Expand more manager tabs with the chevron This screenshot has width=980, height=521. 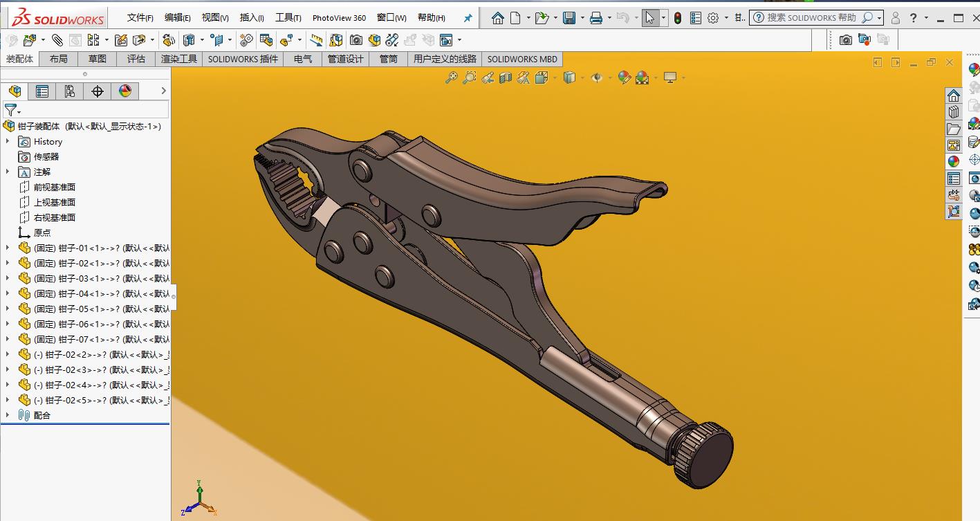[164, 91]
